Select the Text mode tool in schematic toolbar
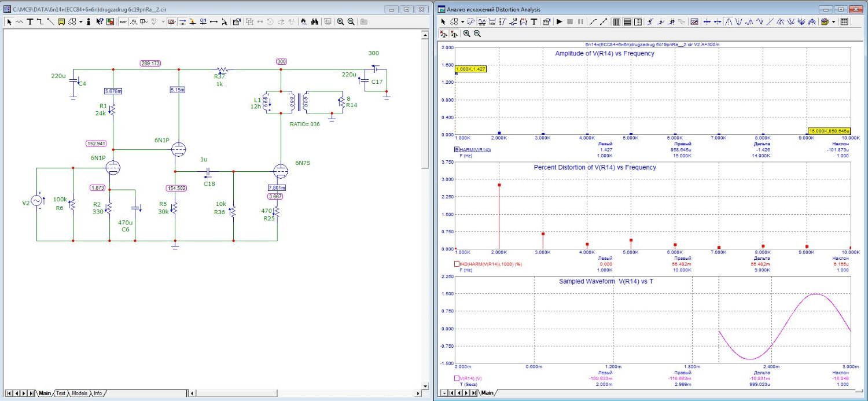The image size is (868, 401). coord(30,21)
